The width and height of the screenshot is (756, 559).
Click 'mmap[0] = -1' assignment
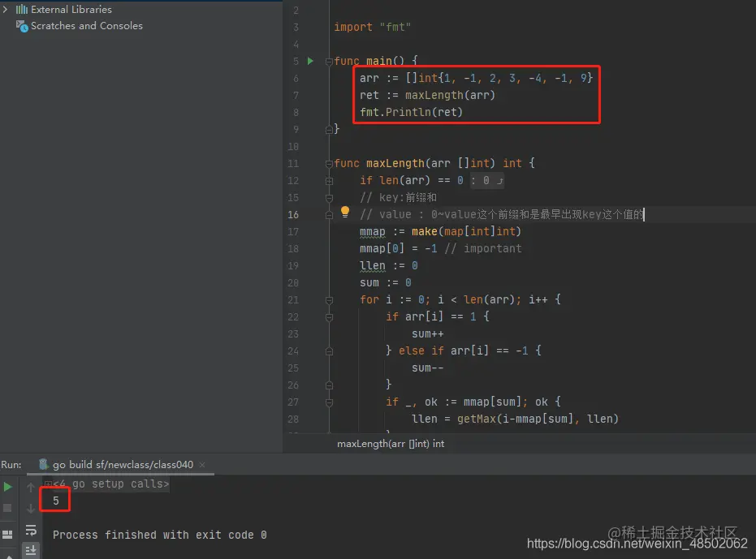[x=398, y=248]
